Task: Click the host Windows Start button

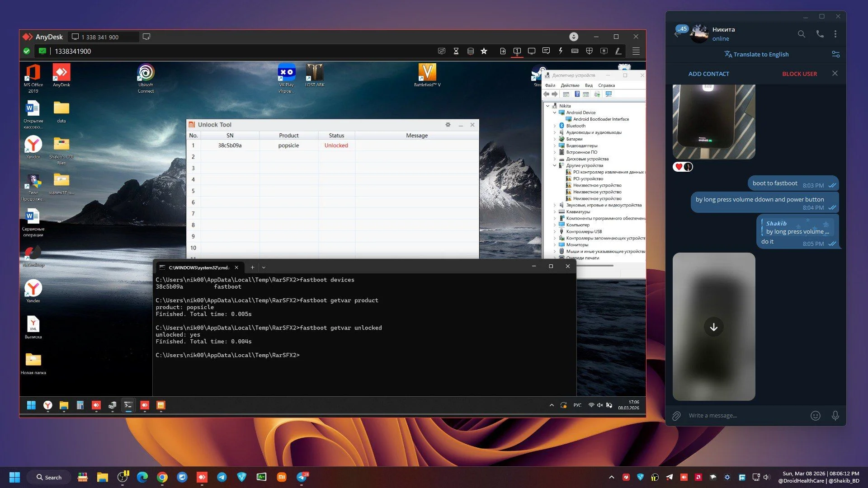Action: click(x=14, y=477)
